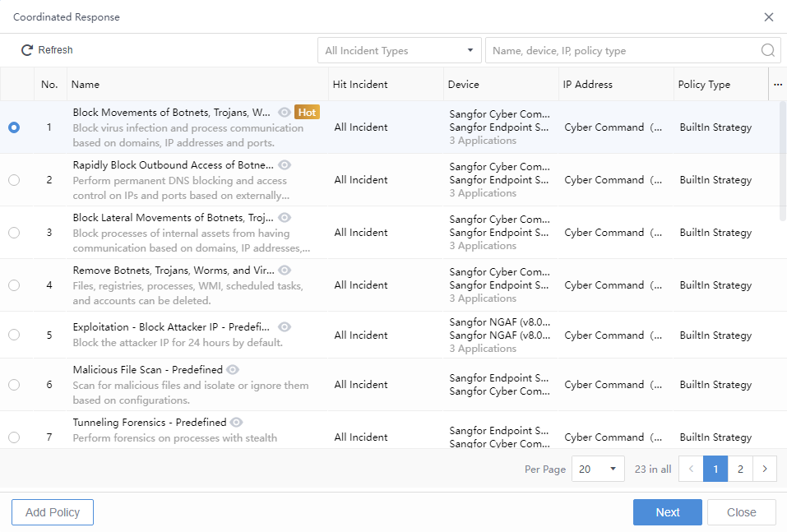
Task: View Tunneling Forensics details via eye icon
Action: coord(237,423)
